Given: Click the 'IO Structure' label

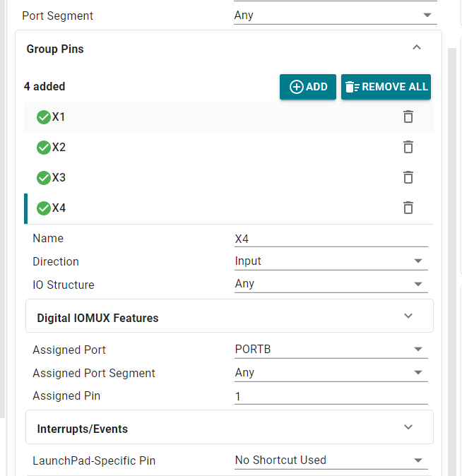Looking at the screenshot, I should [x=64, y=285].
